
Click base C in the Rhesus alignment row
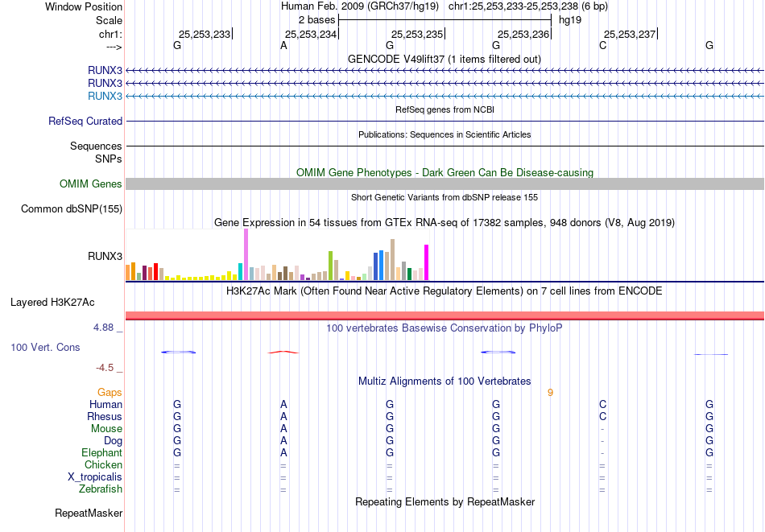(x=602, y=416)
